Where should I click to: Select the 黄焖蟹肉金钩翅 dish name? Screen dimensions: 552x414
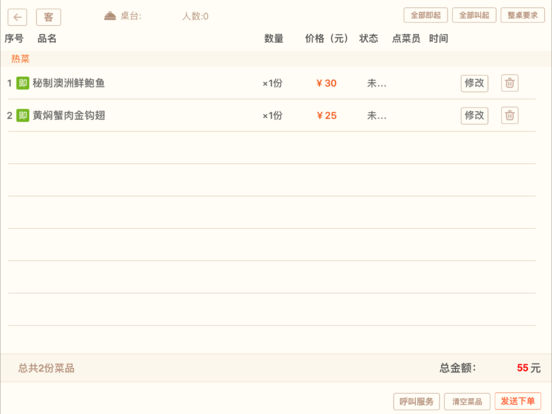coord(69,115)
